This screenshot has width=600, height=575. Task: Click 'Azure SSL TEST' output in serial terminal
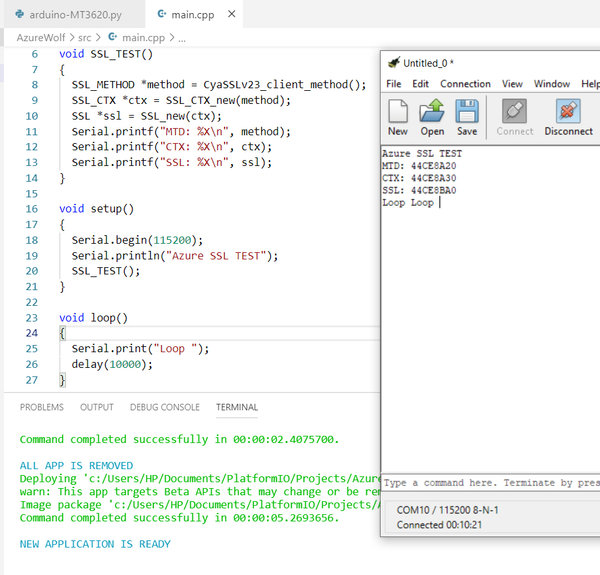click(422, 153)
